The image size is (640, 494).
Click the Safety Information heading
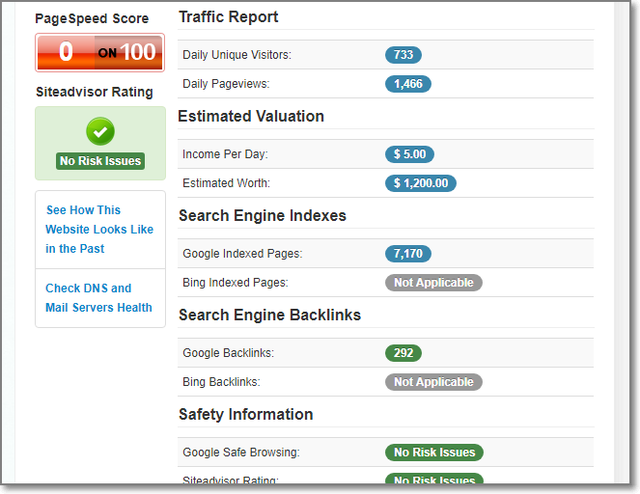pos(245,414)
